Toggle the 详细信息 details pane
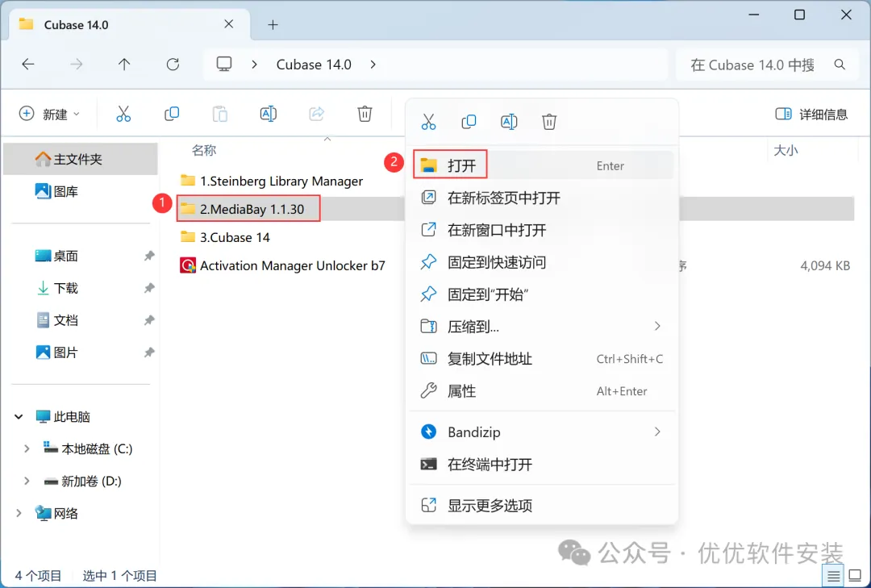Screen dimensions: 871x588 pos(811,114)
